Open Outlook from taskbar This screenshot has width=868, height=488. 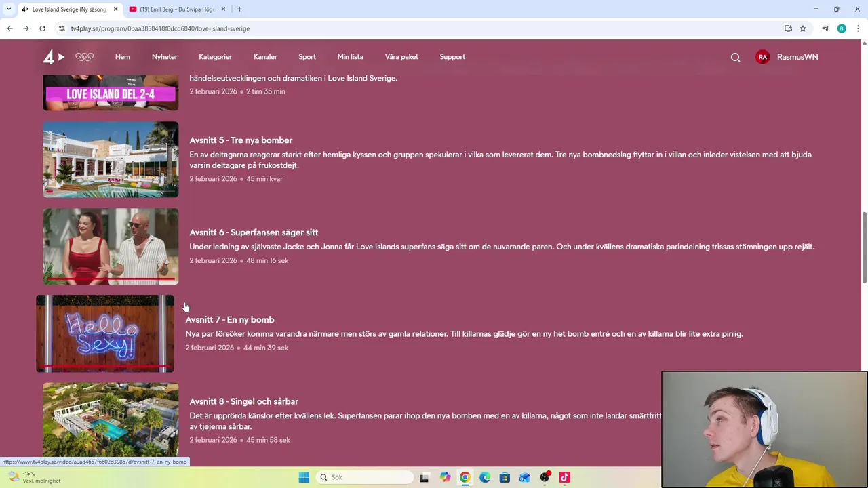[525, 477]
